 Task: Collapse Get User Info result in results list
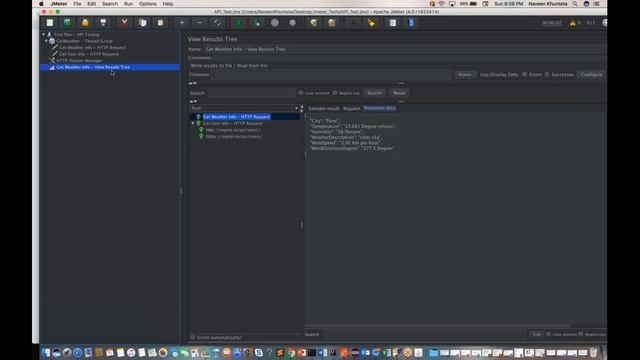[193, 123]
